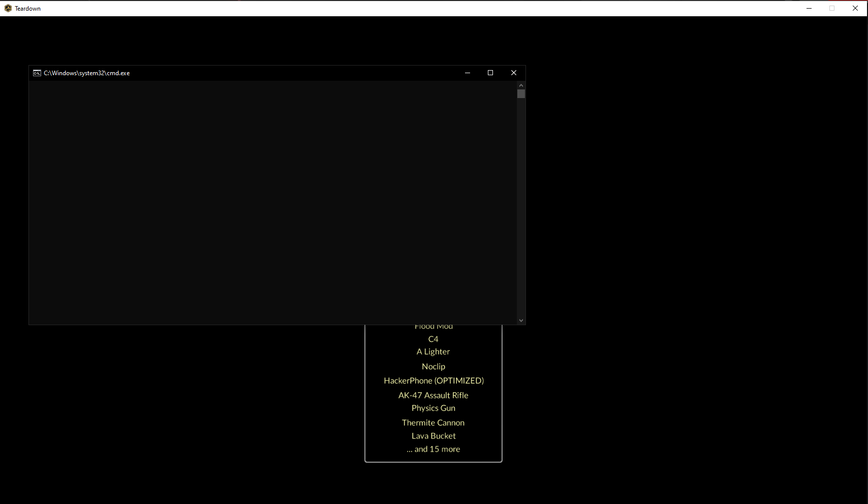Click the console scrollbar down arrow
The height and width of the screenshot is (504, 868).
click(521, 320)
